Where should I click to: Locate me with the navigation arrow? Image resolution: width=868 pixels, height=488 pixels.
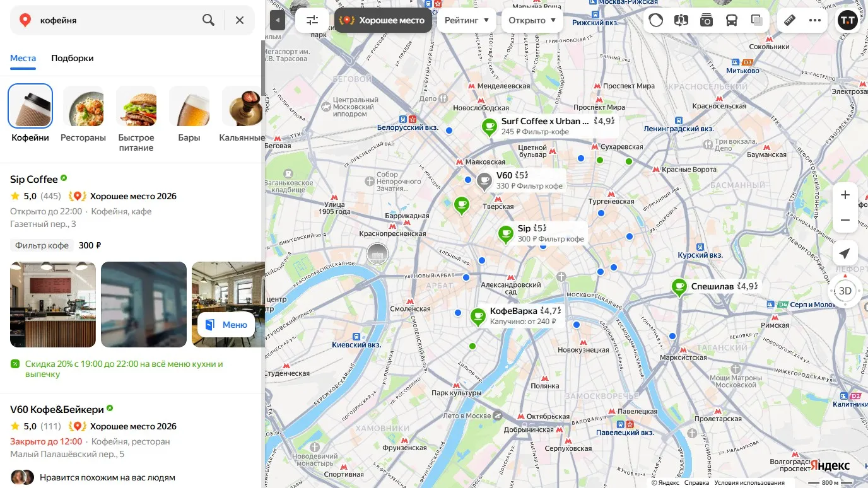click(845, 253)
